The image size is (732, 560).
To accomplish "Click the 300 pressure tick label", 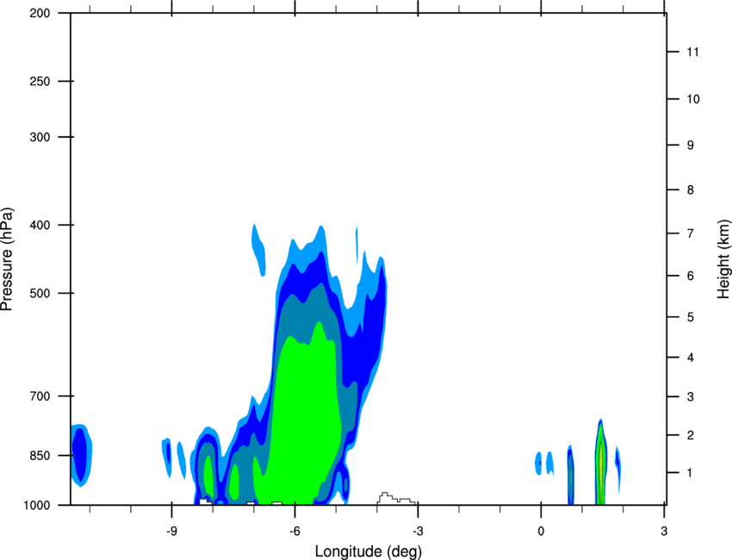I will [x=40, y=137].
